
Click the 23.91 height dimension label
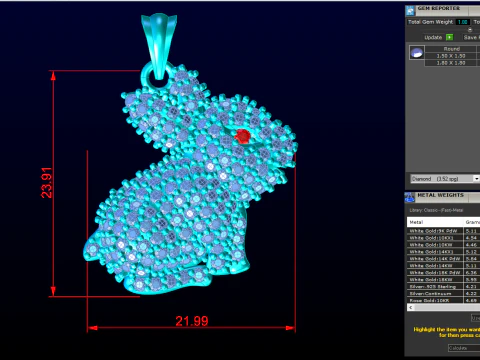pyautogui.click(x=47, y=183)
